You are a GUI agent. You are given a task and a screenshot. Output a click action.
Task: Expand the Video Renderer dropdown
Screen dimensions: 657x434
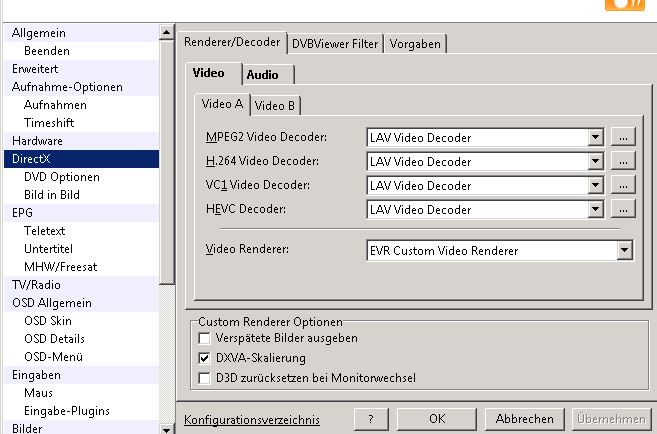pos(624,252)
